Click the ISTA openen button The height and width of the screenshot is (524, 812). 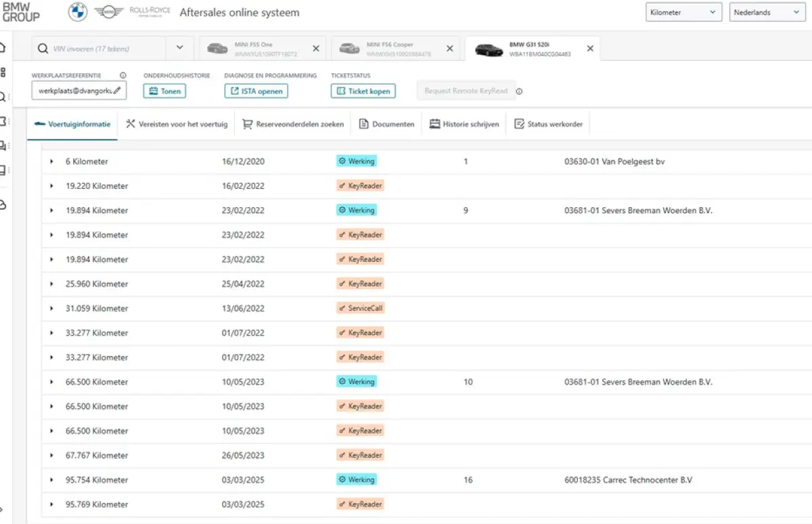256,91
